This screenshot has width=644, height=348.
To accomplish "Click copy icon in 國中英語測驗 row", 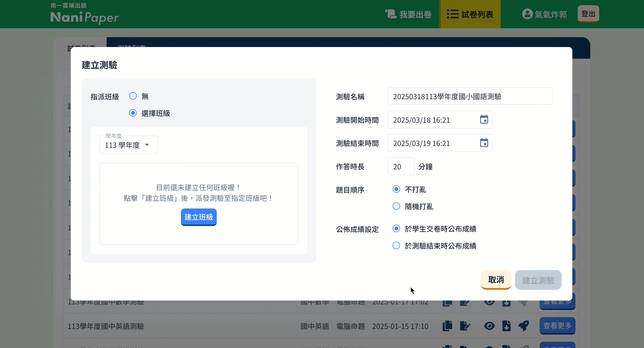I will coord(447,326).
